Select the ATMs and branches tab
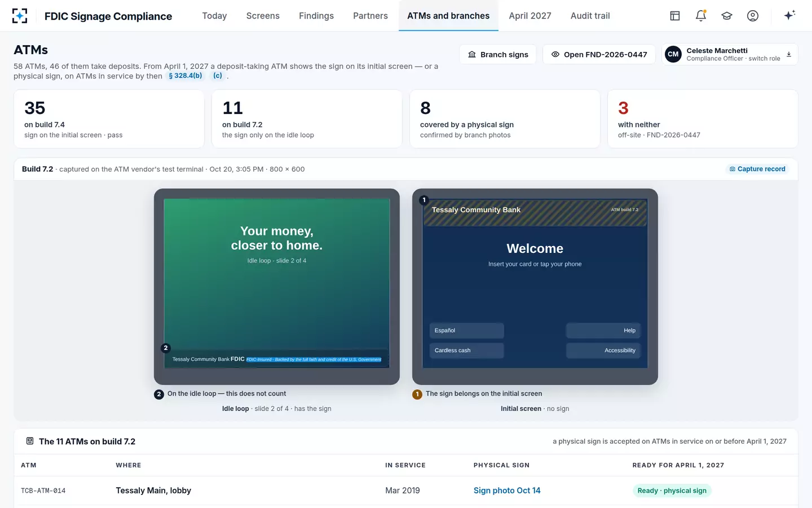Image resolution: width=812 pixels, height=508 pixels. 448,16
